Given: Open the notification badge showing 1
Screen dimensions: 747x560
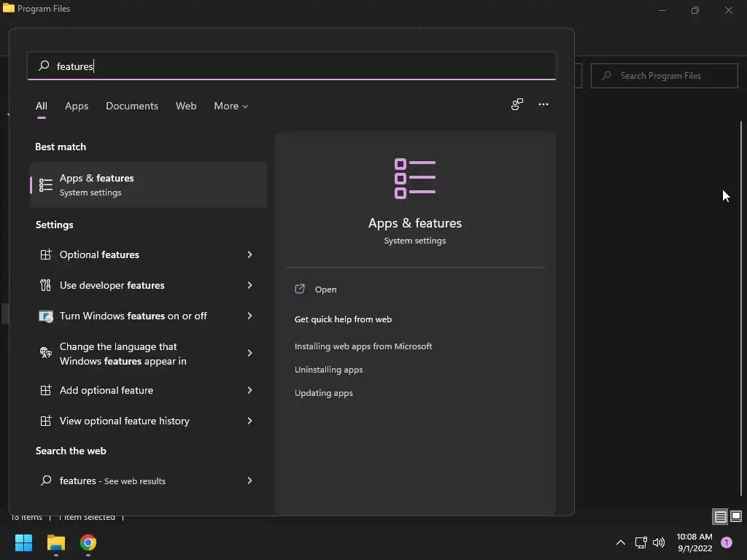Looking at the screenshot, I should click(x=727, y=542).
